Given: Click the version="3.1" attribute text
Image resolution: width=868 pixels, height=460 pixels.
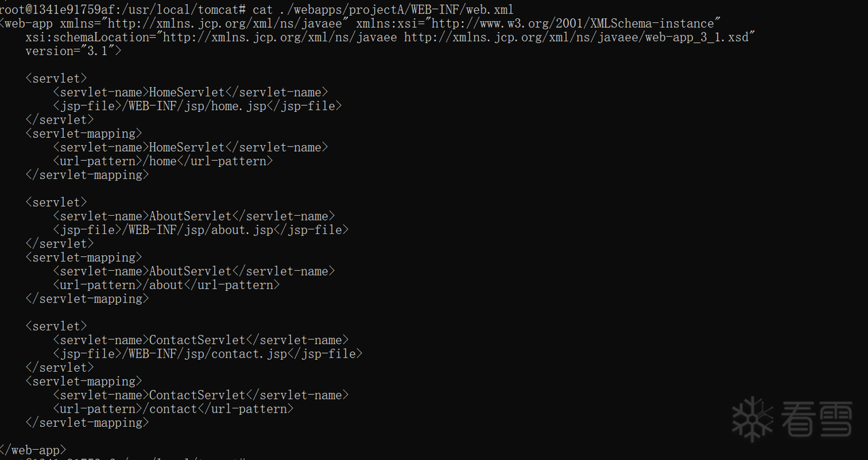Looking at the screenshot, I should (73, 51).
